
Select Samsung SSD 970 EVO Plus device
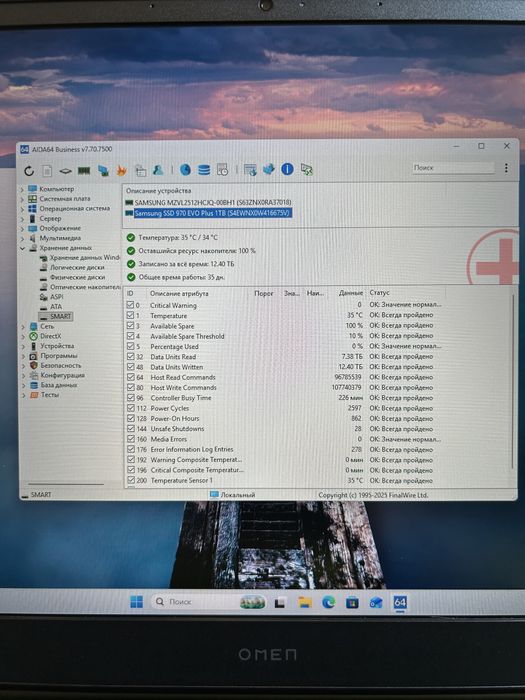click(x=212, y=213)
